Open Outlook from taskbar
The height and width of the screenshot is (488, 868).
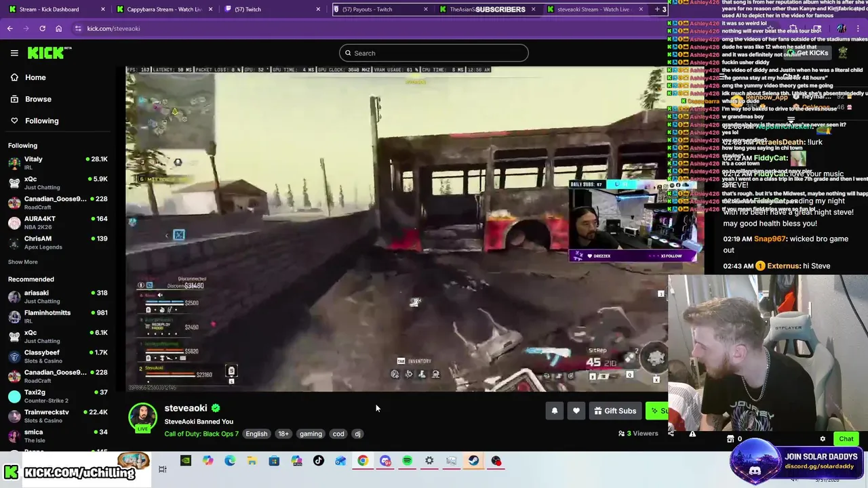click(x=340, y=461)
